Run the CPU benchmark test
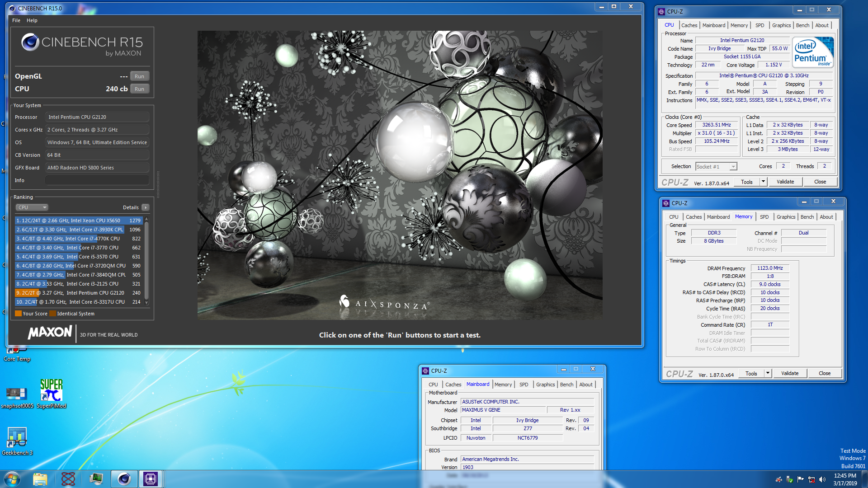The width and height of the screenshot is (868, 488). click(x=139, y=89)
